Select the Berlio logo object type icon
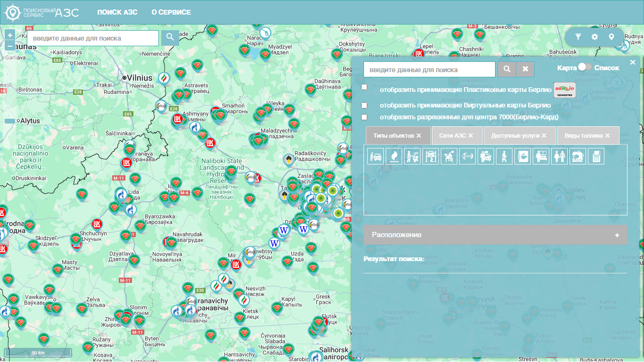The width and height of the screenshot is (644, 362). tap(467, 156)
